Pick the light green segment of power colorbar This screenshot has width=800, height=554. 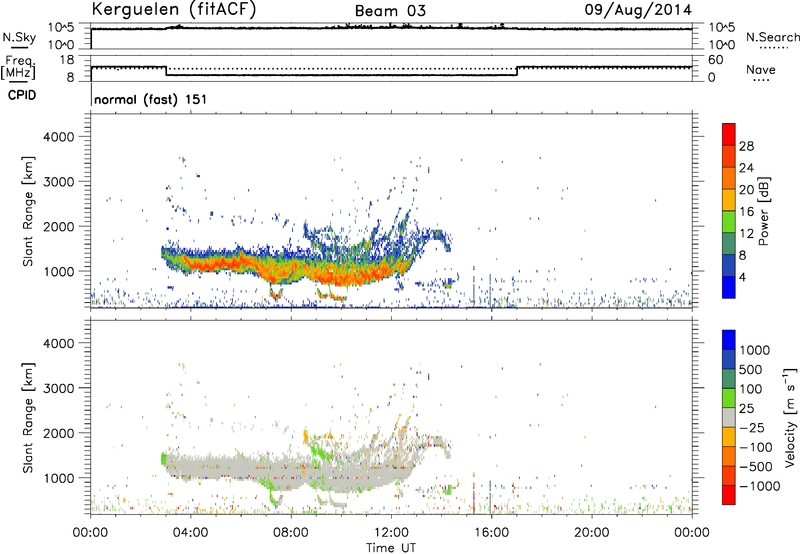(x=729, y=222)
